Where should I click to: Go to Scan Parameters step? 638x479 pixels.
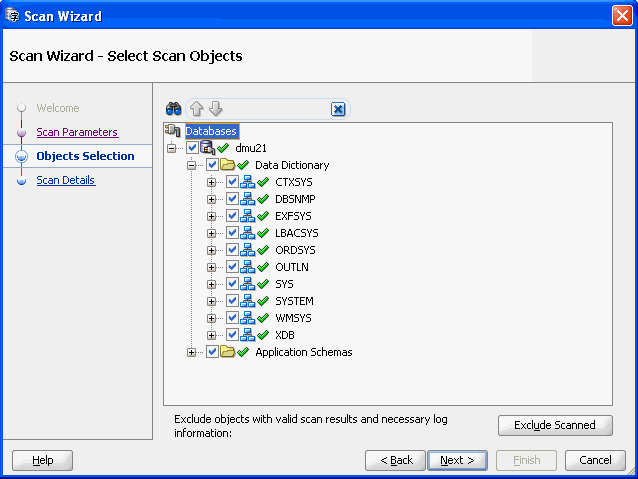click(77, 132)
